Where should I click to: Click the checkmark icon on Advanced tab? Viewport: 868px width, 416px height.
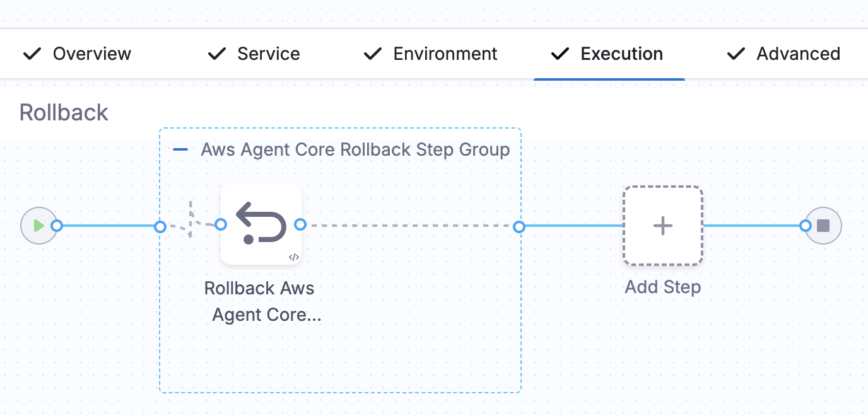(x=736, y=54)
